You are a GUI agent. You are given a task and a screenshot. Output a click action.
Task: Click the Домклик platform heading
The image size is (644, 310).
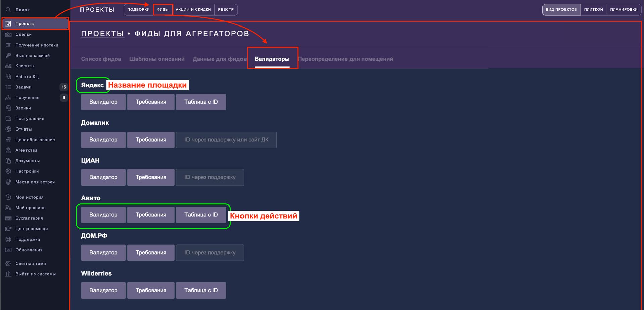tap(95, 123)
